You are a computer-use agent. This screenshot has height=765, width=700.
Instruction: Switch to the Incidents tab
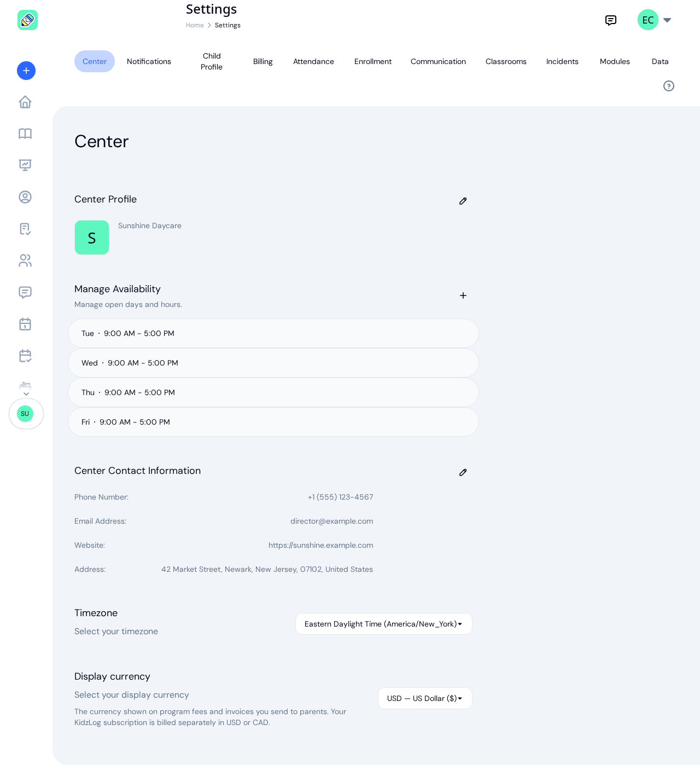(562, 61)
